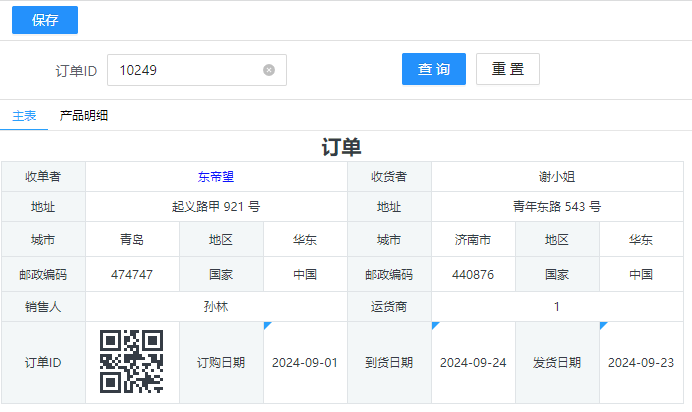Edit the order date 2024-09-01 cell
692x412 pixels.
pyautogui.click(x=305, y=363)
